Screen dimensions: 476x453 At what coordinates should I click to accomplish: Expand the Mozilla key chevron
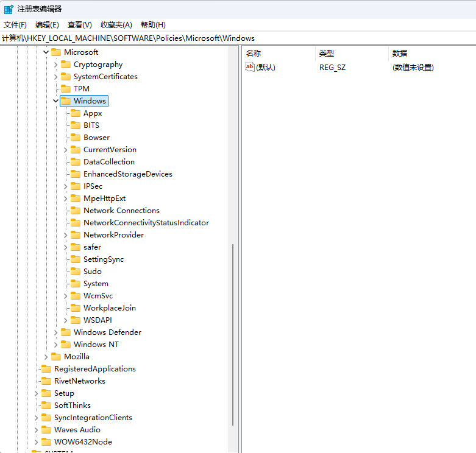coord(46,357)
